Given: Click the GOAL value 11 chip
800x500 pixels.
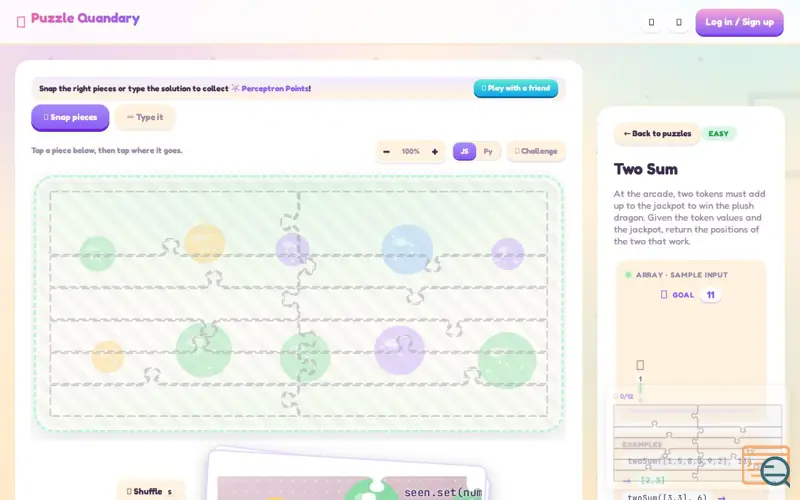Looking at the screenshot, I should pos(710,295).
